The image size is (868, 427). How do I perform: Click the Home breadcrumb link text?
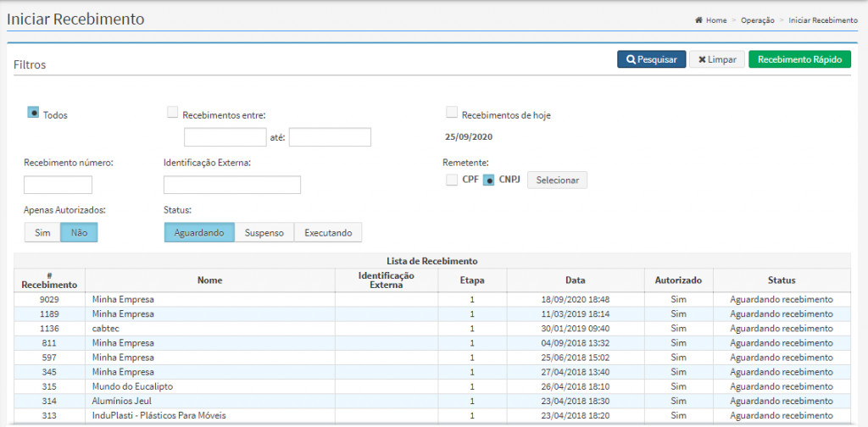[716, 20]
